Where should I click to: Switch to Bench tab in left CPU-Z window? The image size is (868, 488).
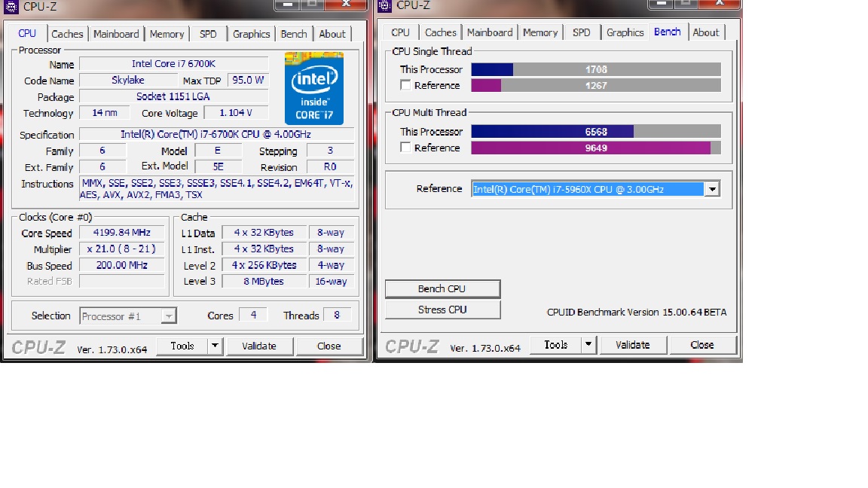tap(294, 34)
